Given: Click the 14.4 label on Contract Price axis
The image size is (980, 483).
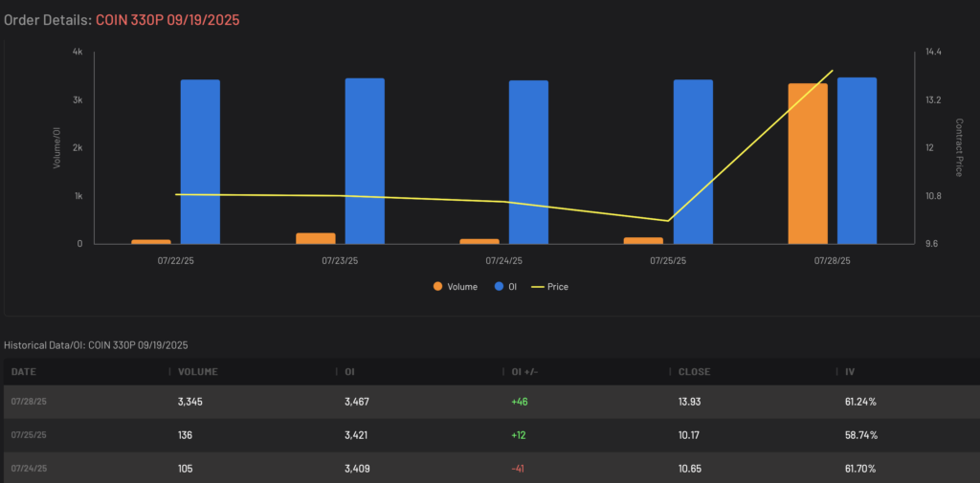Looking at the screenshot, I should [x=933, y=53].
